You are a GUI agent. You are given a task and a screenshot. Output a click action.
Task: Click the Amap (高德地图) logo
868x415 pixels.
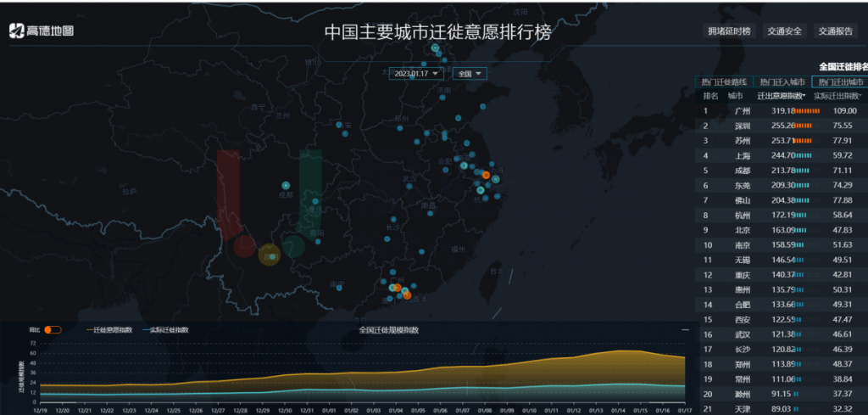[41, 31]
